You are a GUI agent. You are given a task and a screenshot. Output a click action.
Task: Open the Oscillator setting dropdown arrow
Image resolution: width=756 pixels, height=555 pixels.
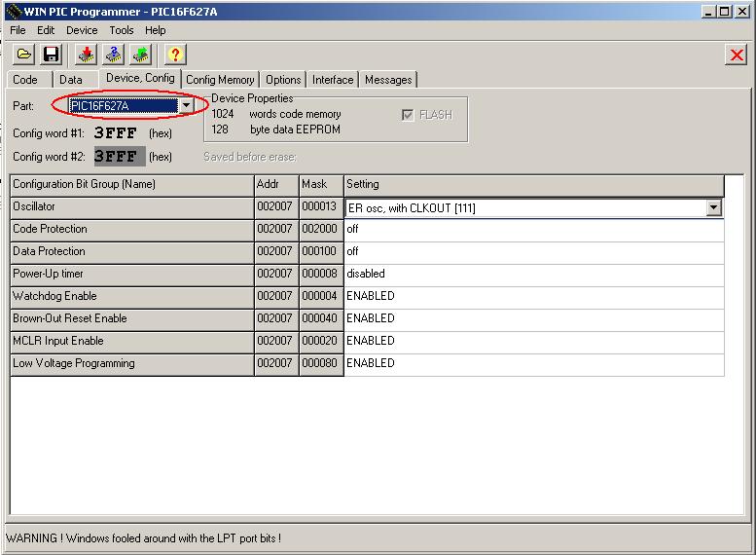point(713,208)
